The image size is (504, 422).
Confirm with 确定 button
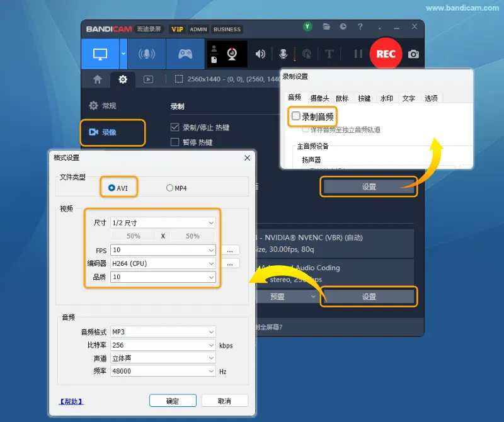(173, 401)
